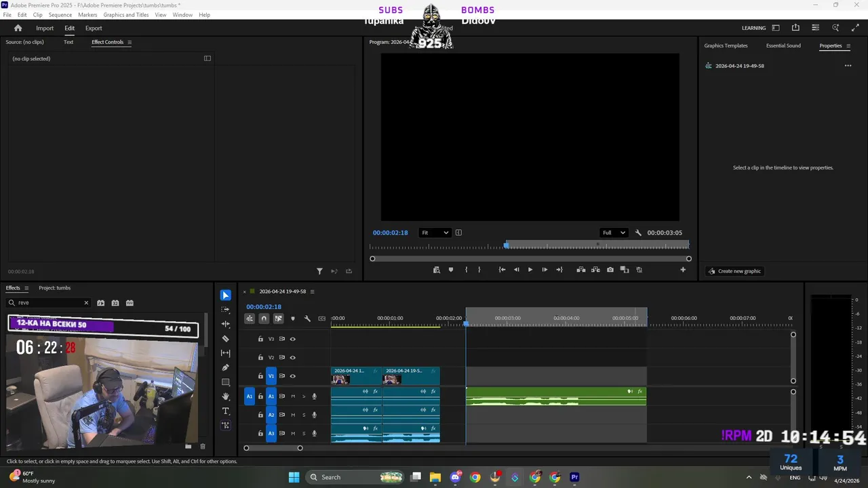The width and height of the screenshot is (868, 488).
Task: Select the Selection tool arrow
Action: (x=225, y=296)
